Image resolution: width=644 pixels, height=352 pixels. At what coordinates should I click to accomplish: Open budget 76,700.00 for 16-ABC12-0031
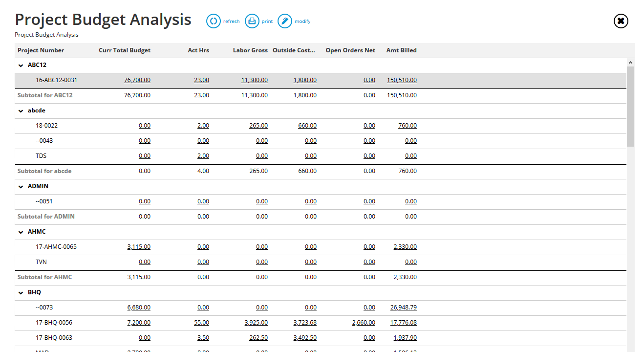coord(137,80)
